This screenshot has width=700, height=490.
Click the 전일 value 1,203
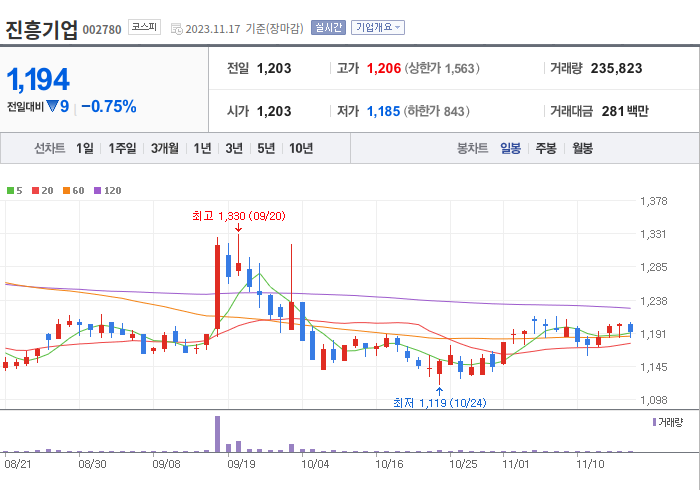274,68
